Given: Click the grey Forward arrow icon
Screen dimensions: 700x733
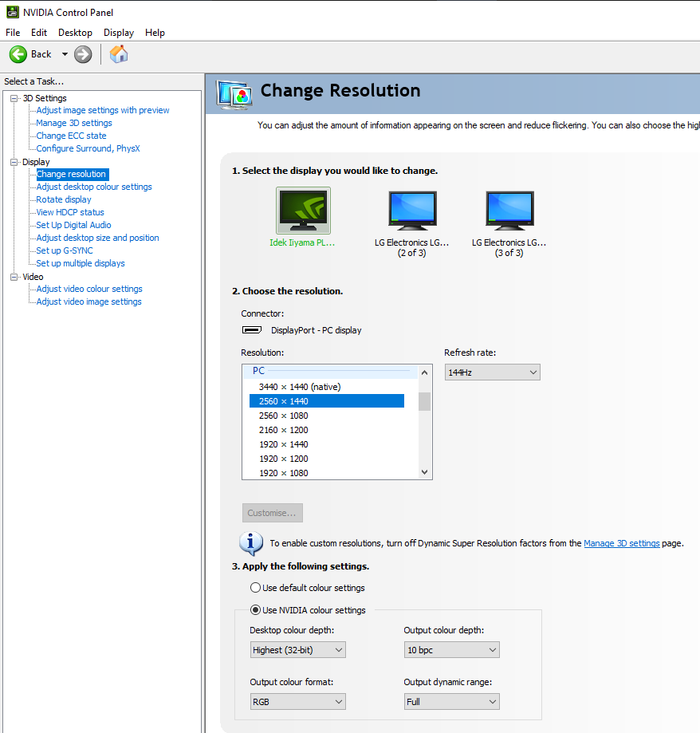Looking at the screenshot, I should (x=83, y=55).
